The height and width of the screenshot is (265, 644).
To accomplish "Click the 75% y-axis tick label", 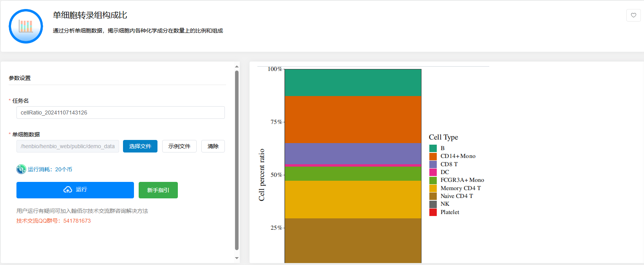I will click(276, 122).
